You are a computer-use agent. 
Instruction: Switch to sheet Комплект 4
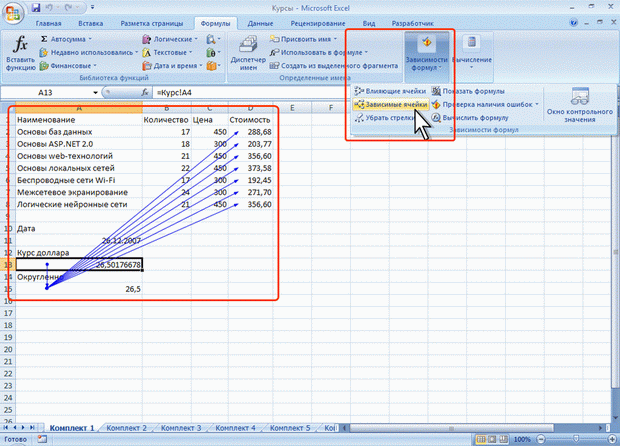pos(236,428)
